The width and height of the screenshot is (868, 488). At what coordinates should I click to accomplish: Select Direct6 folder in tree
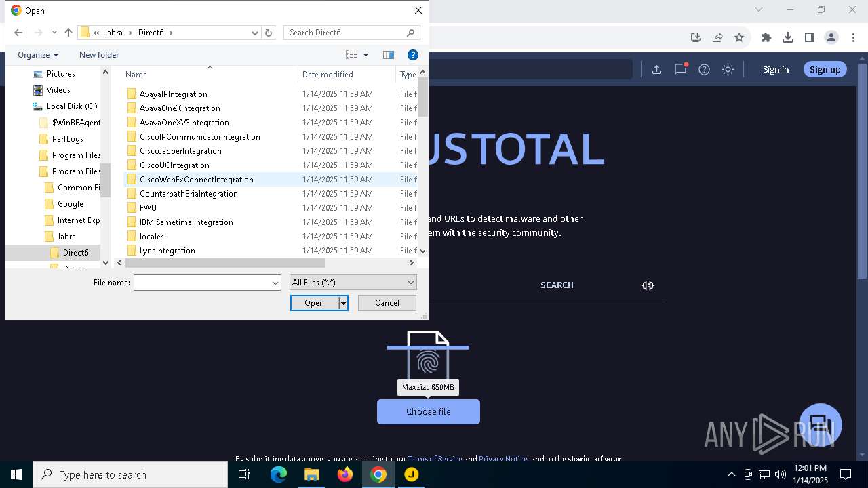(75, 253)
